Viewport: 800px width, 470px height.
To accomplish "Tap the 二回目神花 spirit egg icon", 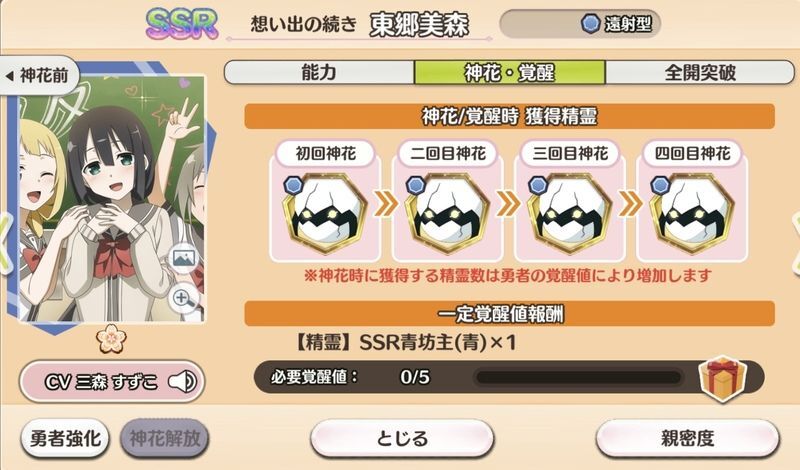I will pos(447,214).
